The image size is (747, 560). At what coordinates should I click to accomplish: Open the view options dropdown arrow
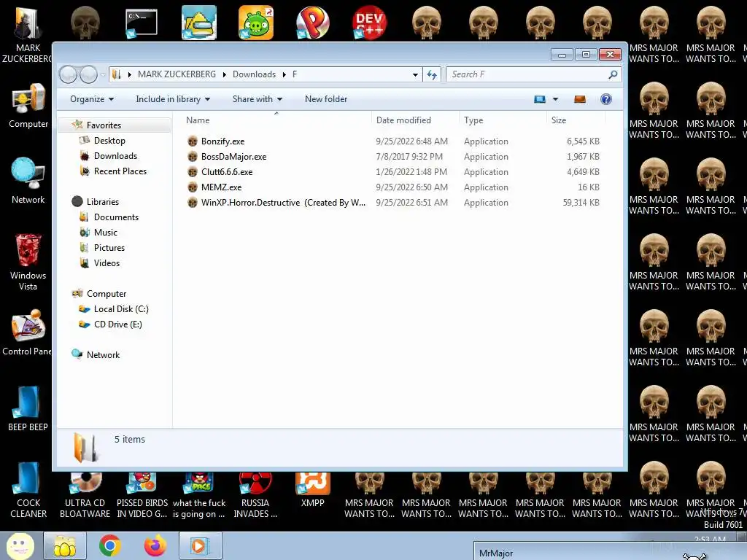pos(555,99)
